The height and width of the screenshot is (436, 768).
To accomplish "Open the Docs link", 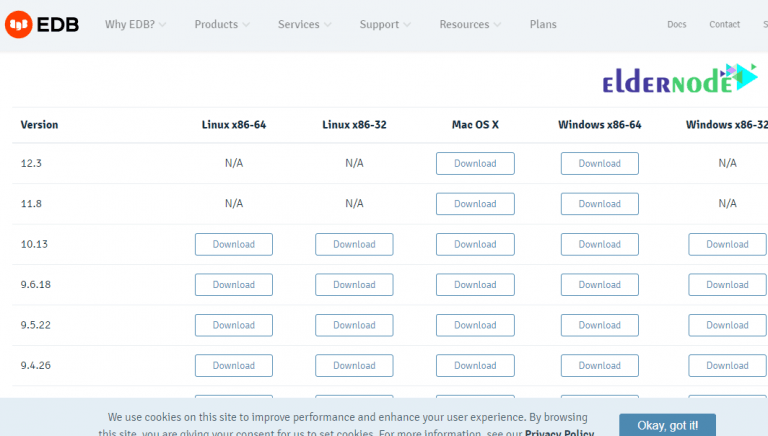I will 677,24.
